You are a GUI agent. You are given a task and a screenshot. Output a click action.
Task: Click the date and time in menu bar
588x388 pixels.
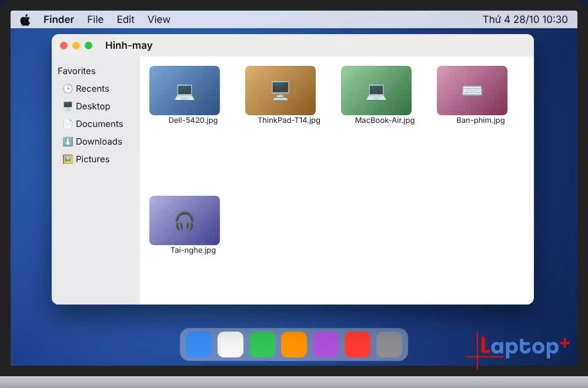(x=525, y=19)
